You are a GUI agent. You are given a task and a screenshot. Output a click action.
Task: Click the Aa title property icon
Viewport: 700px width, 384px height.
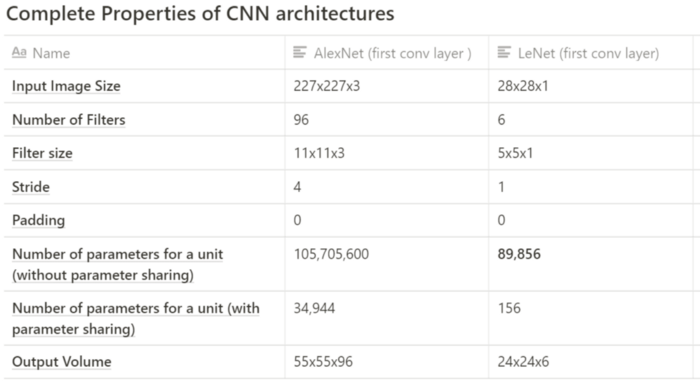[x=19, y=53]
